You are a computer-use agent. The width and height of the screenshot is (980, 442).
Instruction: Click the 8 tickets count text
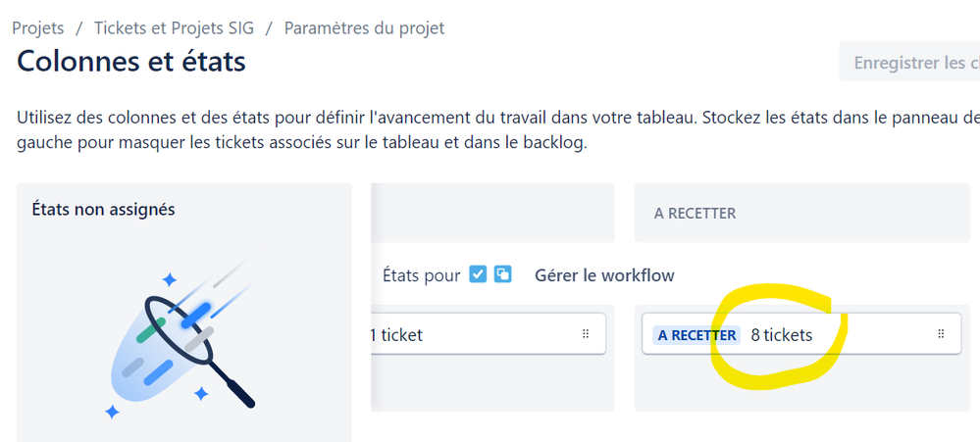click(781, 335)
